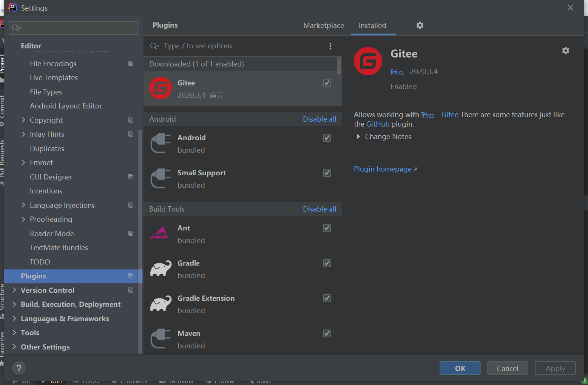Click the Android plugin plug icon
Viewport: 588px width, 385px height.
coord(161,144)
